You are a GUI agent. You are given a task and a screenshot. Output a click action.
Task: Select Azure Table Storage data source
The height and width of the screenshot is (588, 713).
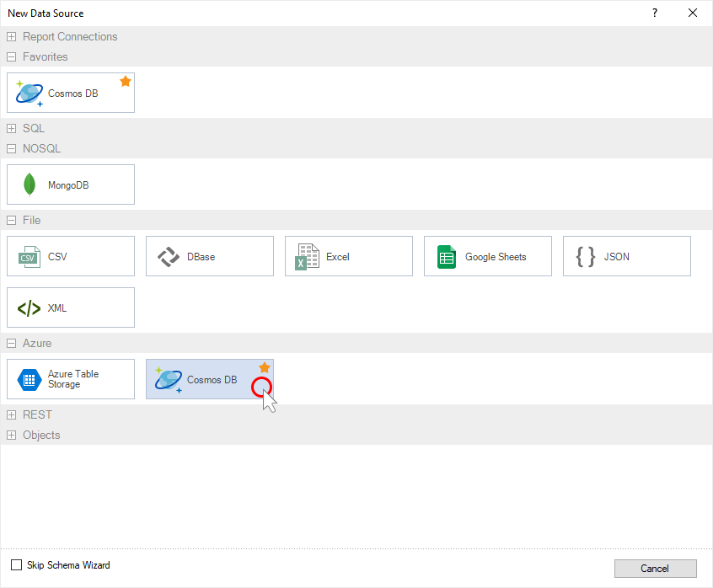(70, 379)
